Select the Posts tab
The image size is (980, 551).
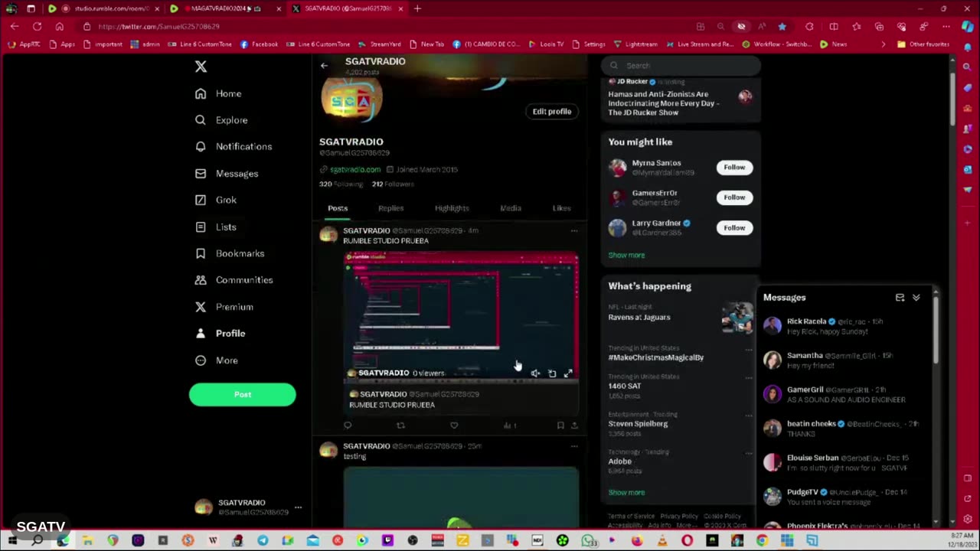tap(338, 208)
